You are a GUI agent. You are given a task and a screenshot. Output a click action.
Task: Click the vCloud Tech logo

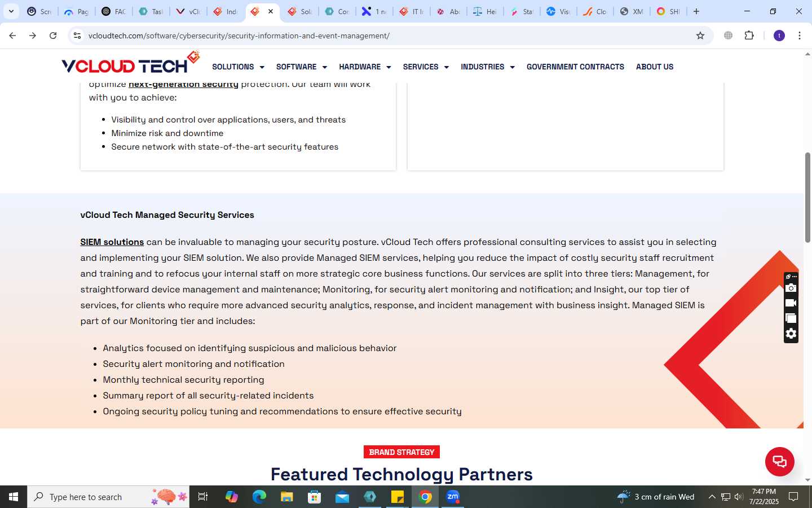coord(130,63)
